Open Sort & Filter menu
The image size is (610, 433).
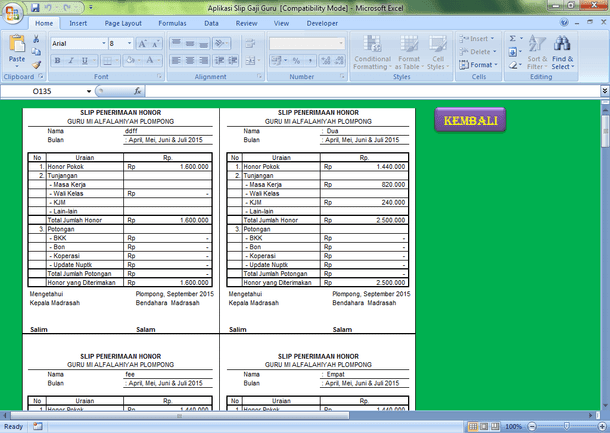click(537, 52)
